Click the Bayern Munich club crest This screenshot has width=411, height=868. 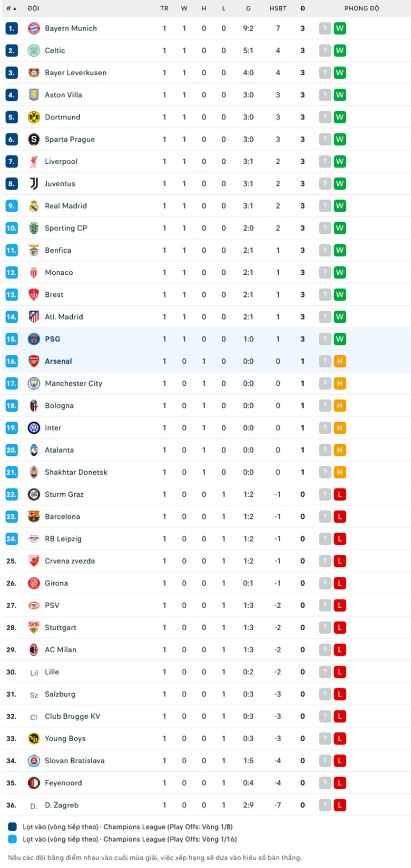click(34, 28)
